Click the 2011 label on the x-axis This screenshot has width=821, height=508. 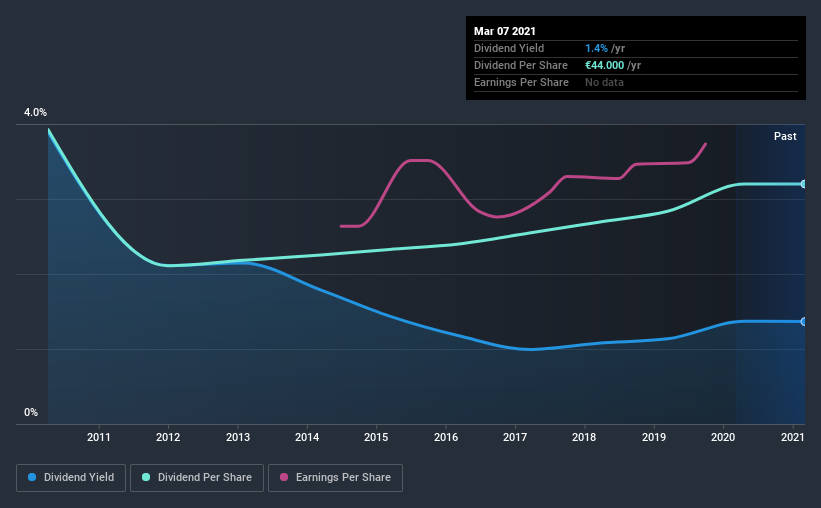(x=98, y=437)
